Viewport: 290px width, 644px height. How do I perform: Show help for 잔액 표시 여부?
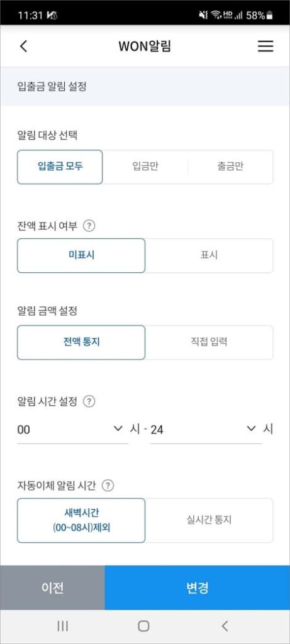[89, 226]
